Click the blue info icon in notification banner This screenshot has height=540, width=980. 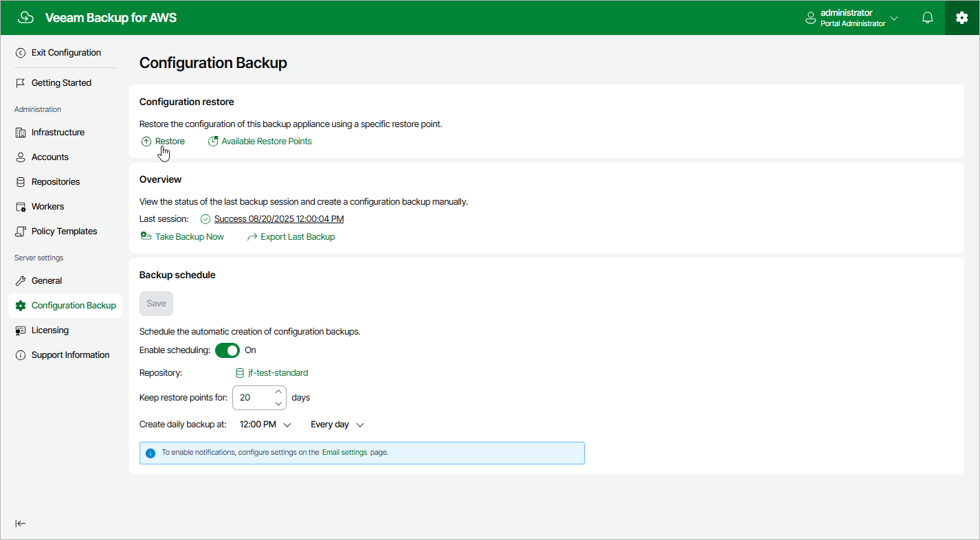(x=151, y=453)
